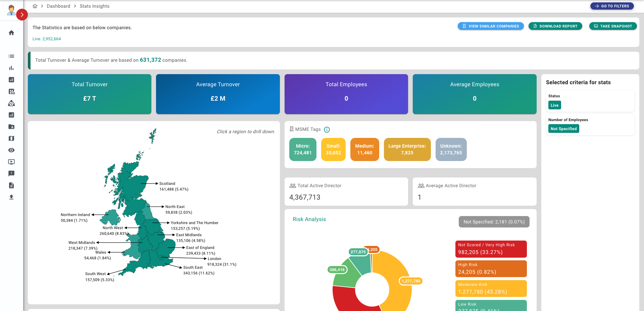The height and width of the screenshot is (311, 644).
Task: Open the video player sidebar icon
Action: tap(11, 162)
